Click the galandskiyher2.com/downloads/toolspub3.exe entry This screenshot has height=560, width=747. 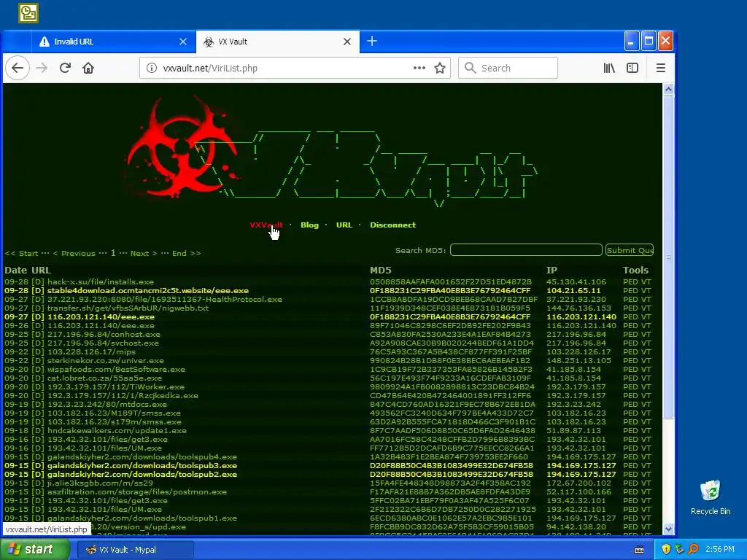(142, 466)
